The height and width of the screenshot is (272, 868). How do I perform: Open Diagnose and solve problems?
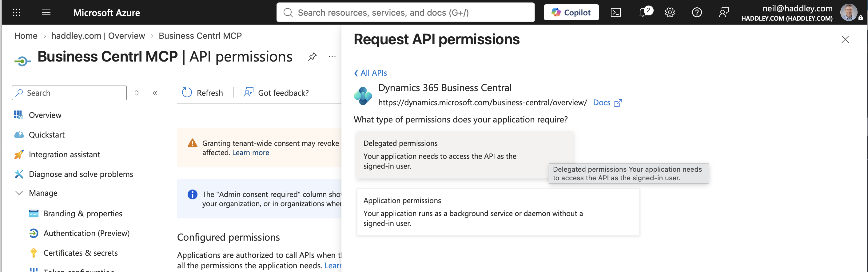[x=81, y=174]
